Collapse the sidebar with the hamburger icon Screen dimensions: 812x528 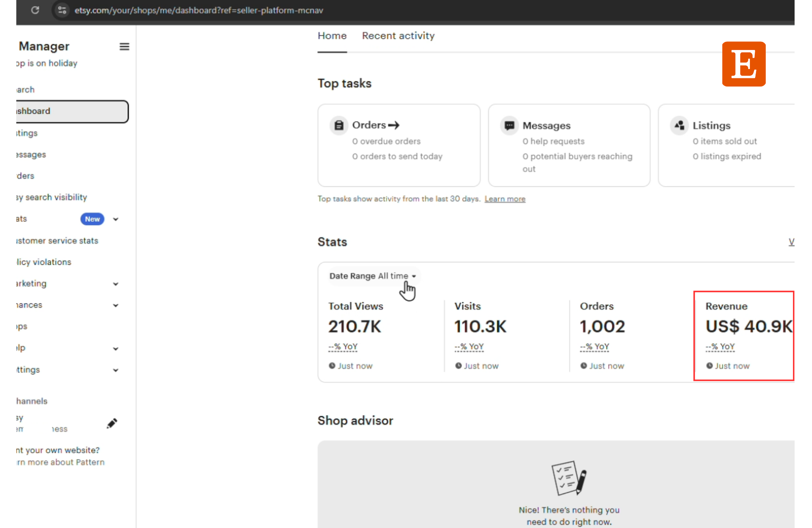(124, 47)
